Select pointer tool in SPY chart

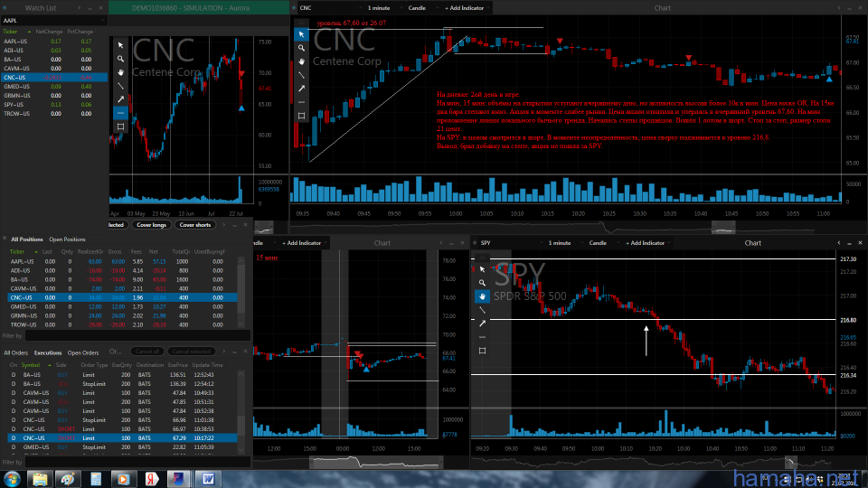(x=482, y=269)
